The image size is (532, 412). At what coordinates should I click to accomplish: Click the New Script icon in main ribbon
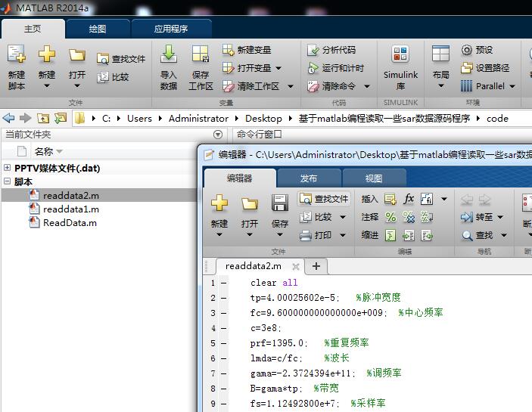[17, 54]
